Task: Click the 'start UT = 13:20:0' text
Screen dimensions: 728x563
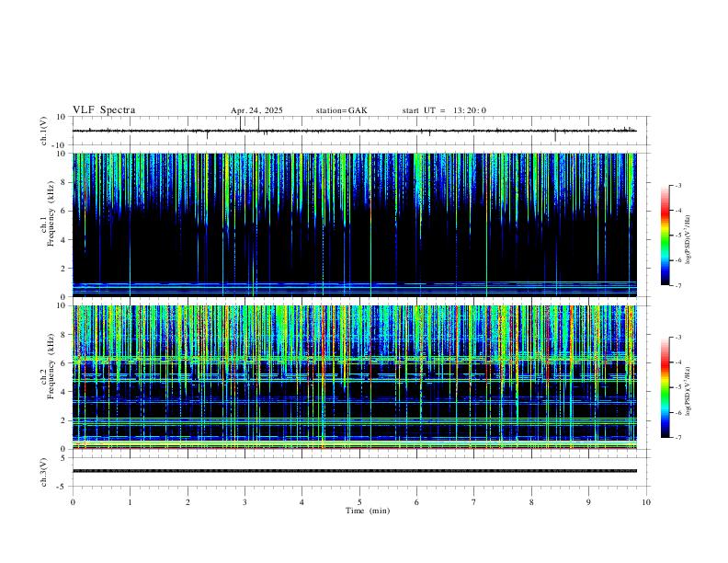Action: (444, 110)
